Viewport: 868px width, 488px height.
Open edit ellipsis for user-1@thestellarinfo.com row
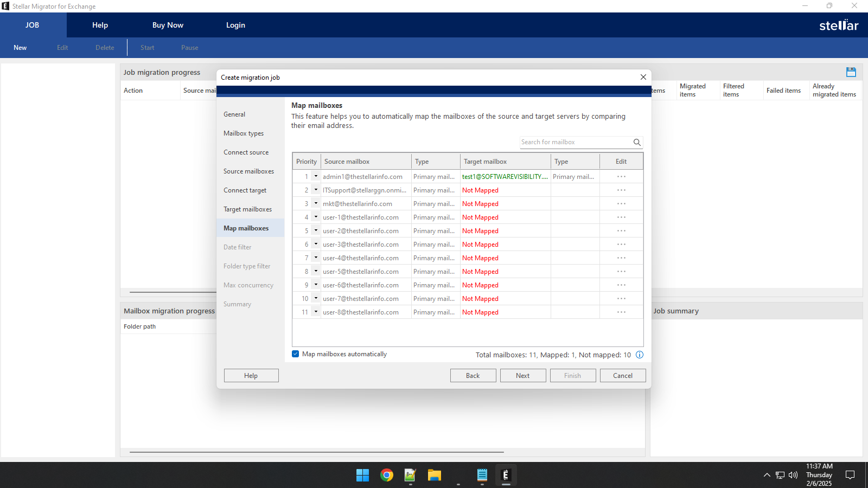[621, 217]
